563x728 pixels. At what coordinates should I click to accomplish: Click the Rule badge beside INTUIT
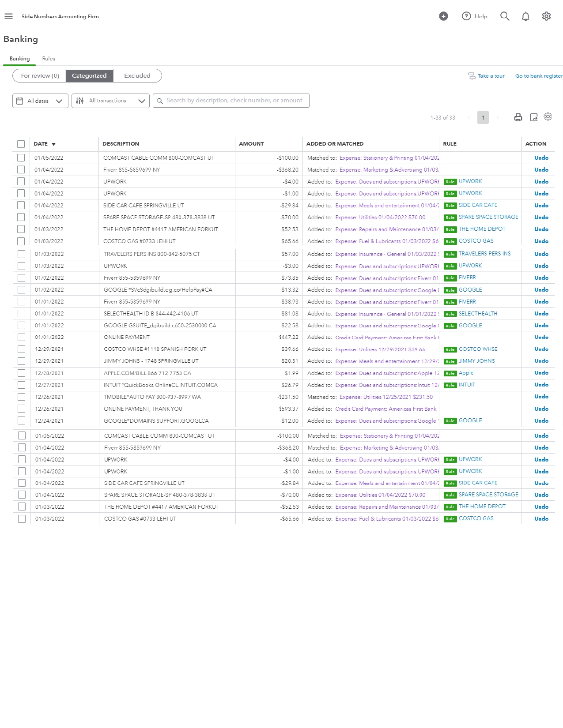(450, 385)
